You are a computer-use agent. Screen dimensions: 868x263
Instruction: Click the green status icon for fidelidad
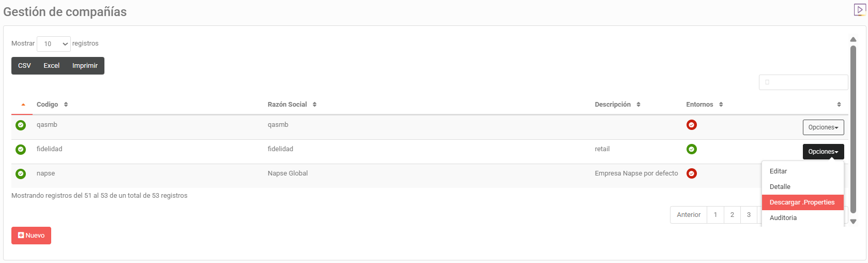pyautogui.click(x=21, y=150)
